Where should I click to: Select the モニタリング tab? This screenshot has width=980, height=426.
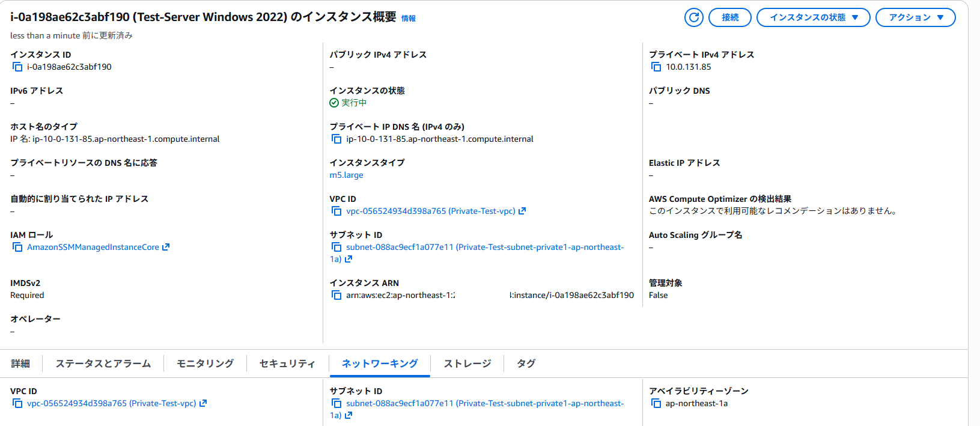pos(205,364)
